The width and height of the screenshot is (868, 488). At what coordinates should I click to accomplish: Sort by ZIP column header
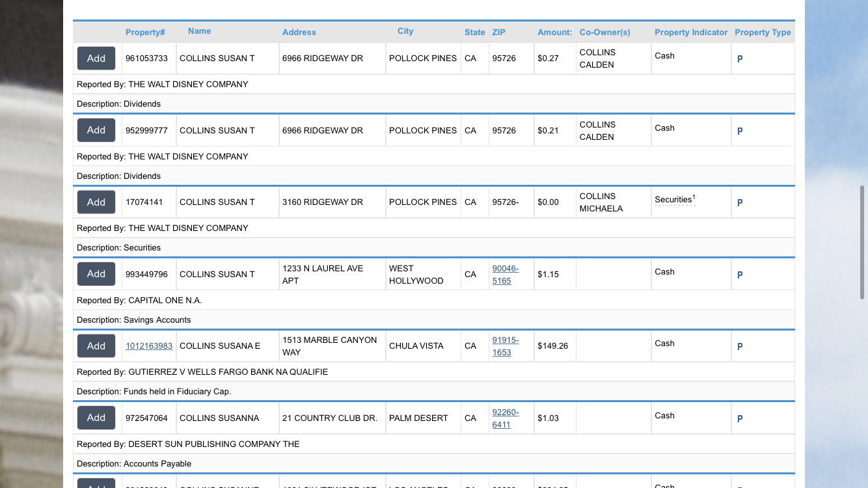coord(498,33)
